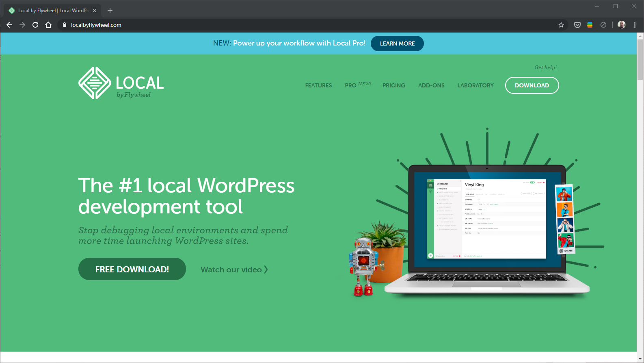The image size is (644, 363).
Task: Reload the current page
Action: (x=35, y=25)
